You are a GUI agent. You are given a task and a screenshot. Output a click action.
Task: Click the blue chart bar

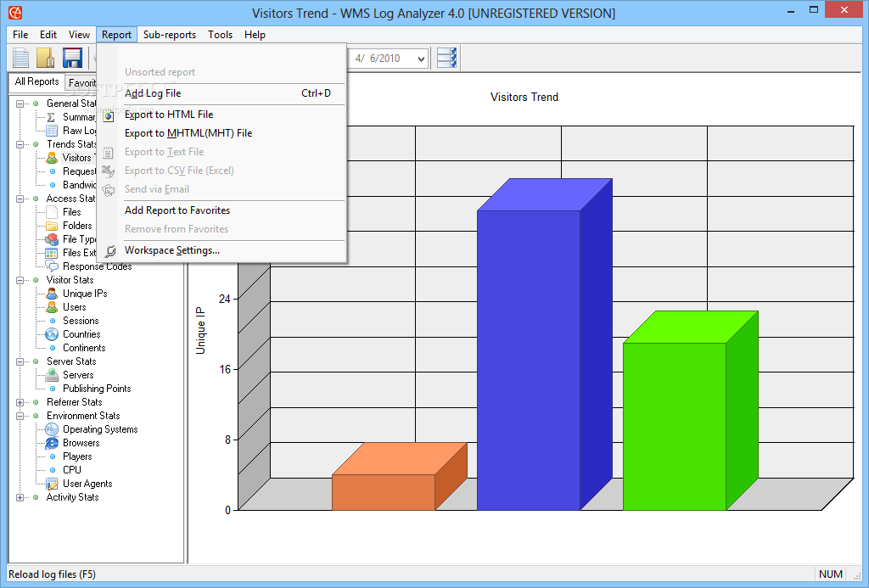(x=528, y=361)
